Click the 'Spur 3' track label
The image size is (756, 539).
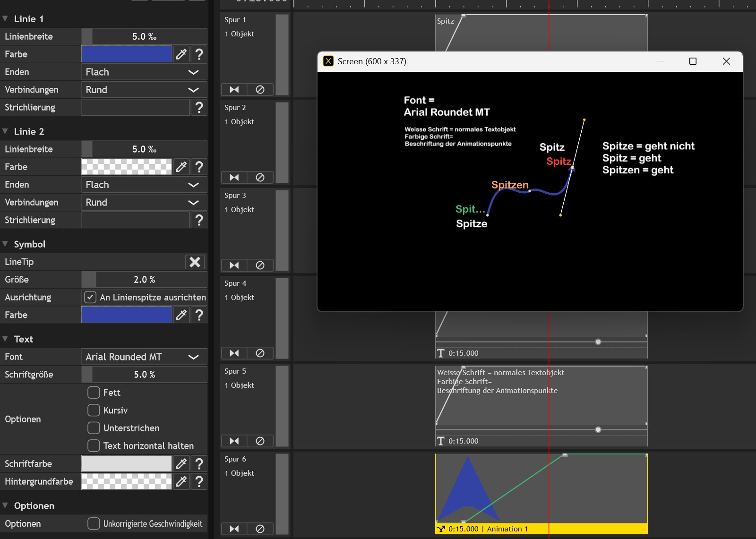click(235, 196)
